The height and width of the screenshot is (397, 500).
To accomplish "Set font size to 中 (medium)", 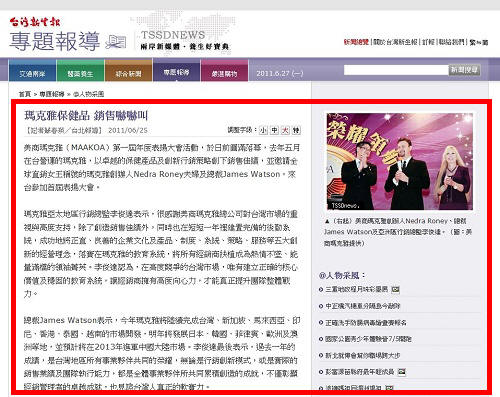I will pos(274,130).
